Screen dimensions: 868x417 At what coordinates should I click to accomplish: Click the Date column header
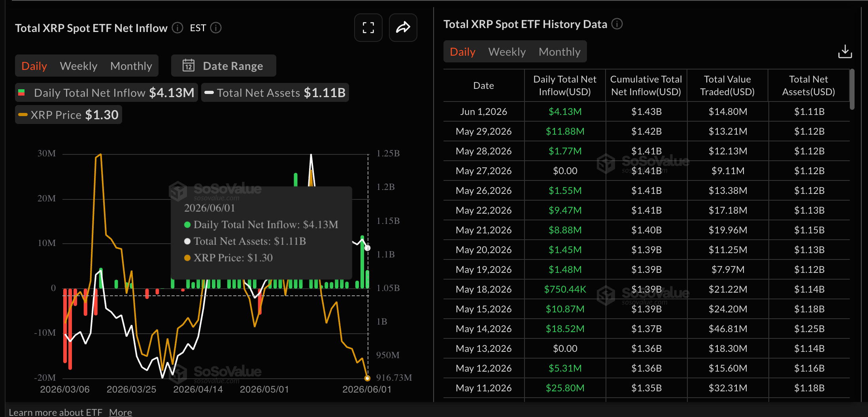pyautogui.click(x=484, y=86)
